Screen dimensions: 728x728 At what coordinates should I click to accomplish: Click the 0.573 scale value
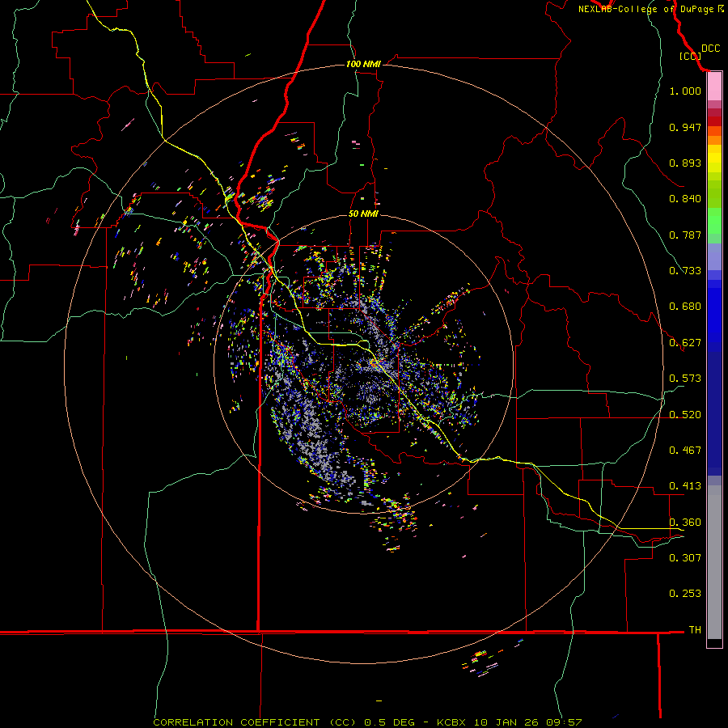685,379
